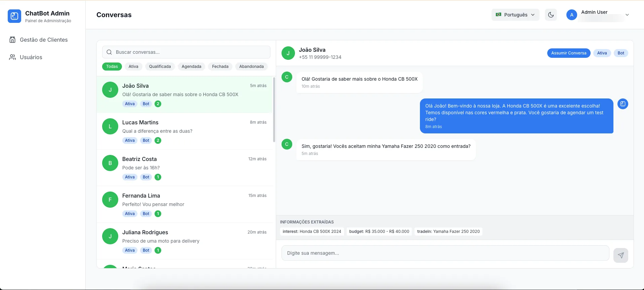Viewport: 644px width, 290px height.
Task: Click Beatriz Costa's avatar in the list
Action: [110, 163]
